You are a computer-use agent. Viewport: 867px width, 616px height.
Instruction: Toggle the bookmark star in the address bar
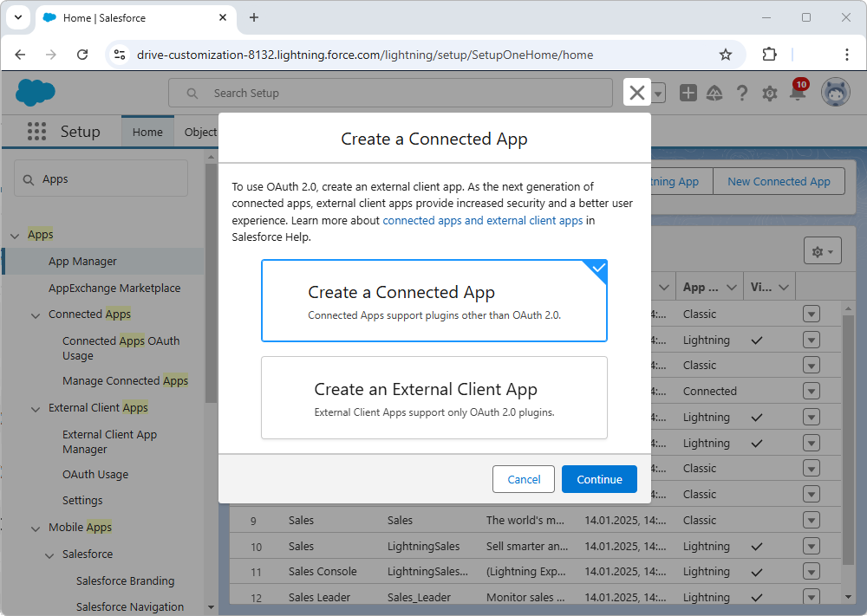point(726,54)
